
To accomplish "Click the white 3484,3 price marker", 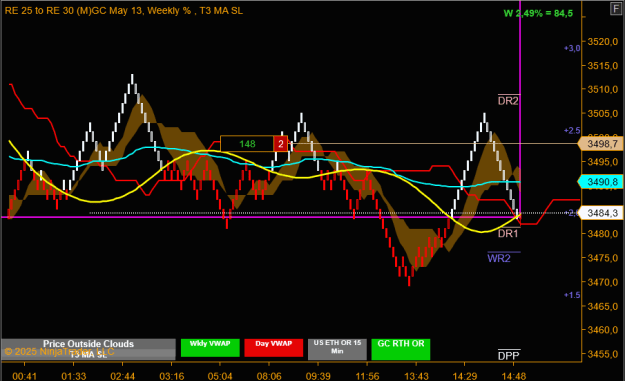I will pyautogui.click(x=601, y=213).
